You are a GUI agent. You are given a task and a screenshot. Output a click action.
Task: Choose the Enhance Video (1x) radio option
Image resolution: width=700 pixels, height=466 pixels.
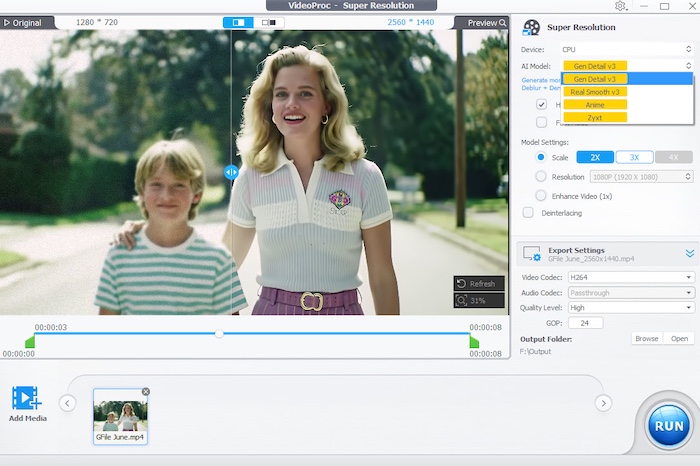point(541,195)
